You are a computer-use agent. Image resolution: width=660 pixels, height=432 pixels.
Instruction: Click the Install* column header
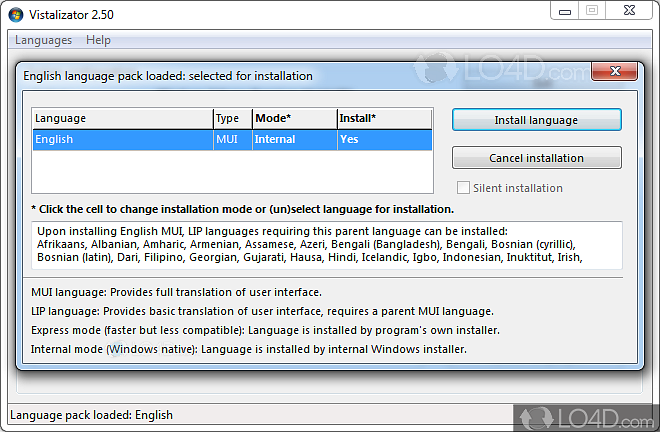(x=383, y=119)
